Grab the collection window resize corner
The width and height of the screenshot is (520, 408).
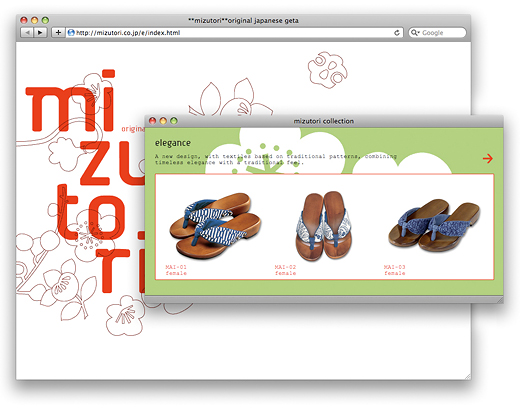click(x=500, y=300)
